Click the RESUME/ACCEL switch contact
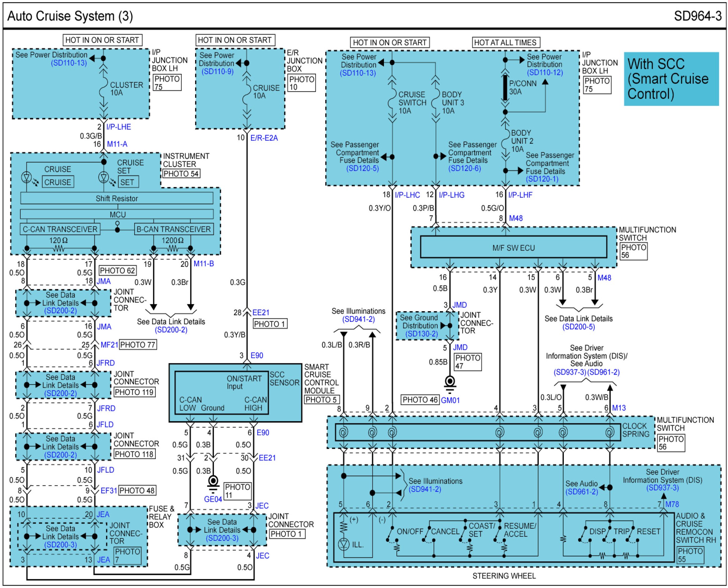Viewport: 728px width, 588px height. click(497, 534)
